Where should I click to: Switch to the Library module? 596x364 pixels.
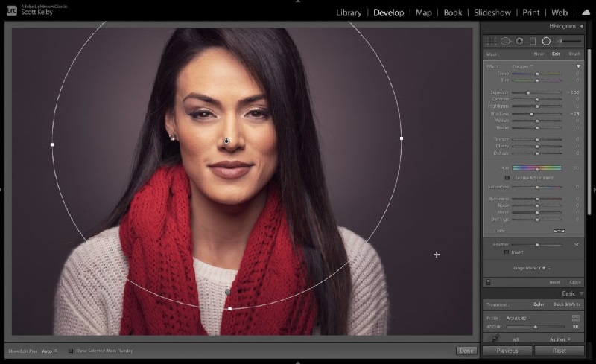349,13
